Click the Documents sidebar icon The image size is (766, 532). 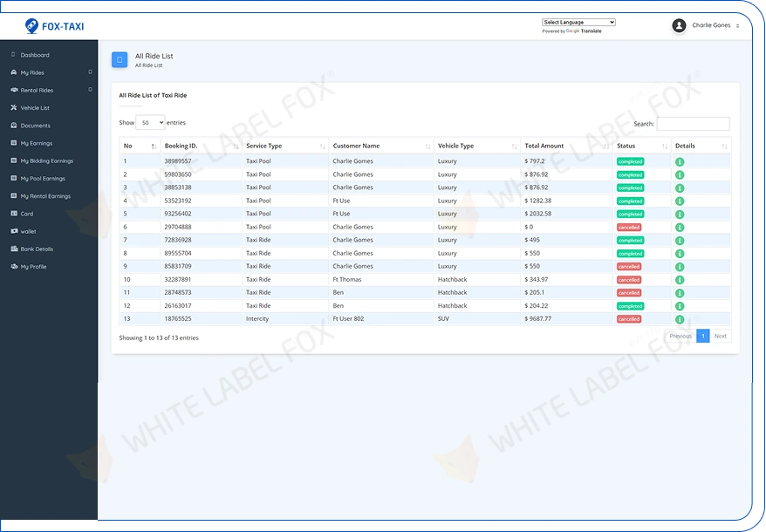pos(14,125)
